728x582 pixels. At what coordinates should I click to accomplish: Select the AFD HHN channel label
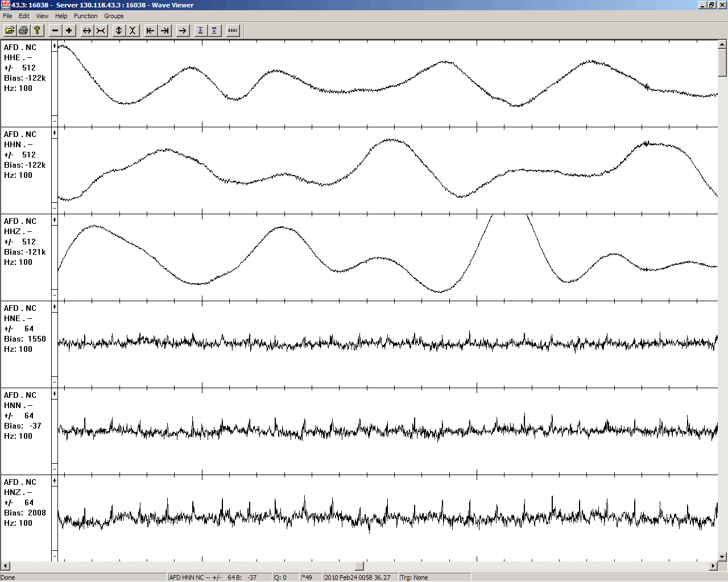click(x=26, y=170)
